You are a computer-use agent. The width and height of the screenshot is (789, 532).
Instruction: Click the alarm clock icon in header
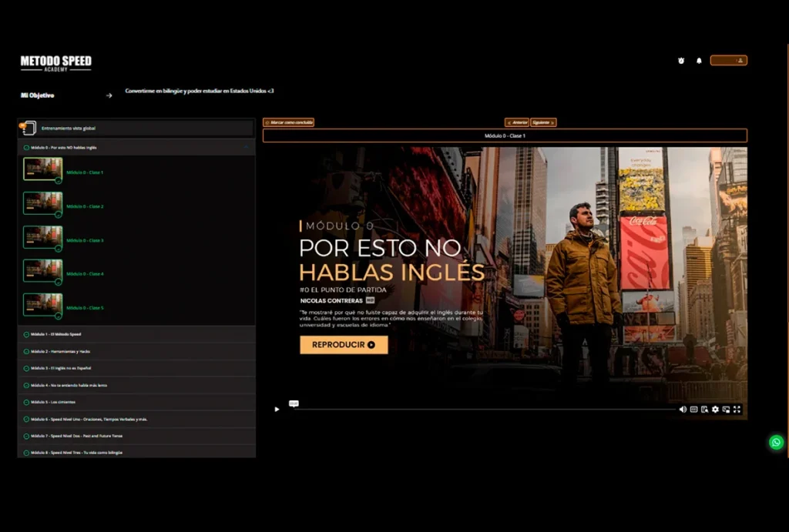coord(681,61)
